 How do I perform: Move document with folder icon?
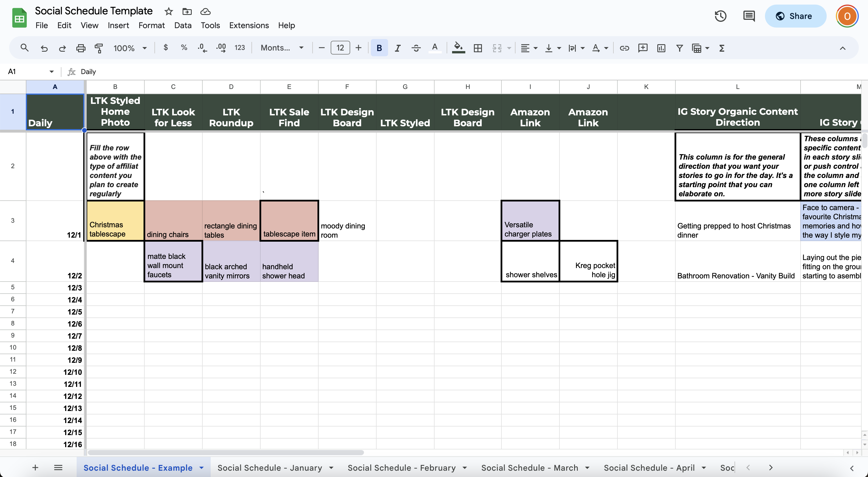[187, 11]
